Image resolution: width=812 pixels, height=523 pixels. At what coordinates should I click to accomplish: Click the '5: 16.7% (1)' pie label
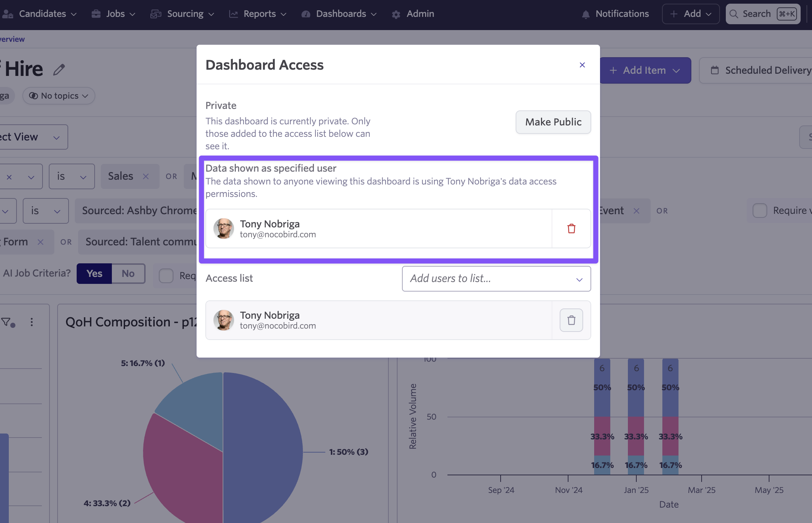click(x=143, y=363)
